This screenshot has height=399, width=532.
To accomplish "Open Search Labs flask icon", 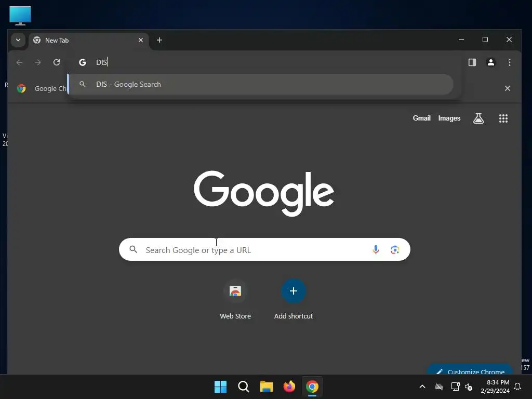I will [x=478, y=118].
